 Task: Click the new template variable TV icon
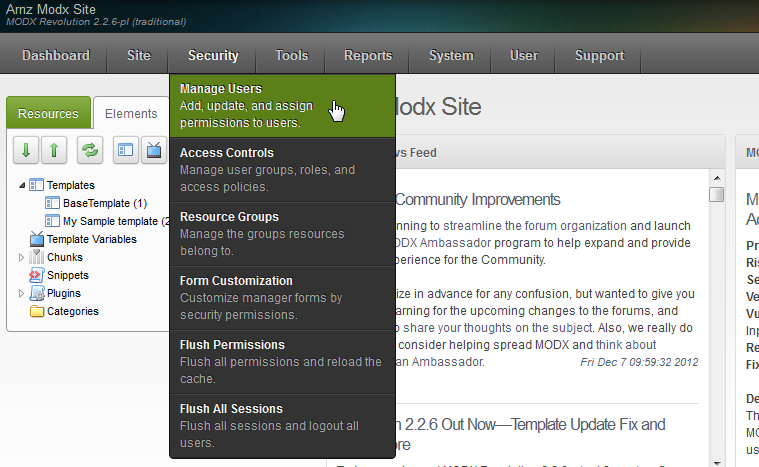coord(154,150)
